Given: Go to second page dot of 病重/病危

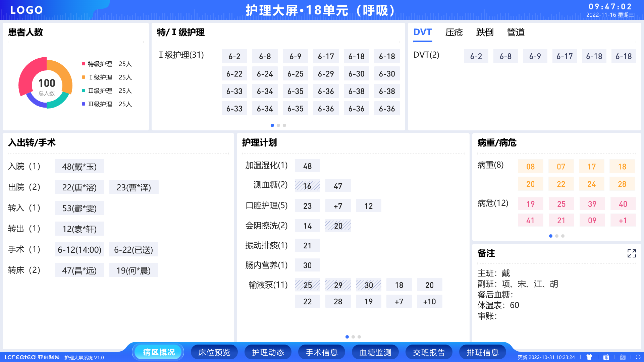Looking at the screenshot, I should (557, 236).
